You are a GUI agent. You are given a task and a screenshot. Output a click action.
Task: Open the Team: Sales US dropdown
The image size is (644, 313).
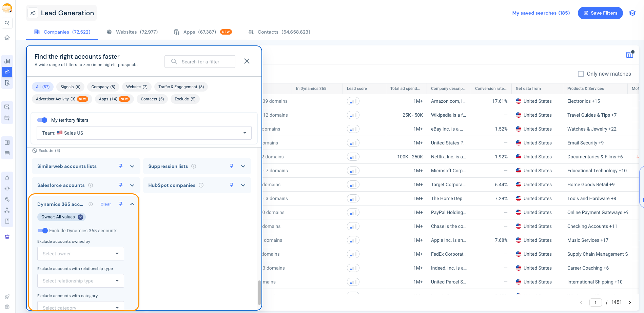[x=144, y=133]
